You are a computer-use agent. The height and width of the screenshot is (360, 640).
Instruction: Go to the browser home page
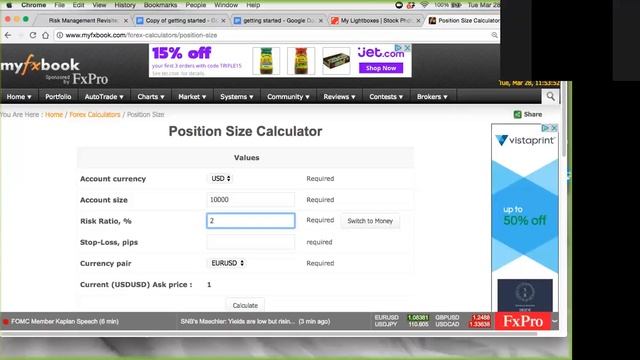click(x=45, y=35)
